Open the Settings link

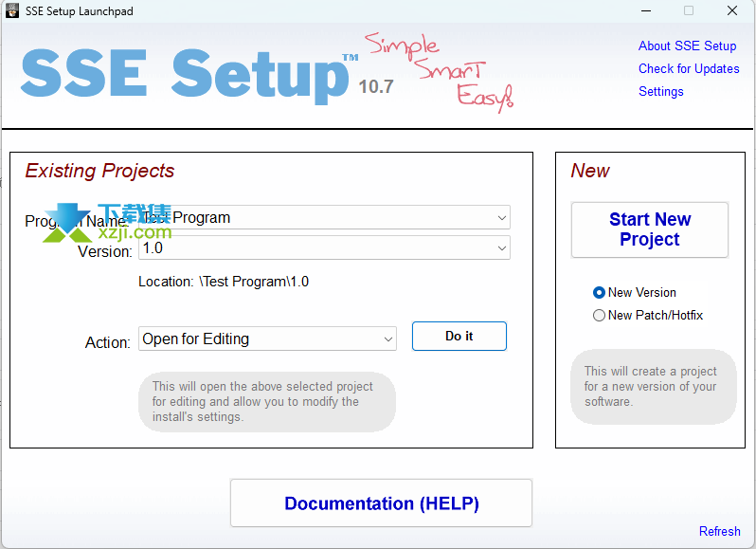[661, 91]
